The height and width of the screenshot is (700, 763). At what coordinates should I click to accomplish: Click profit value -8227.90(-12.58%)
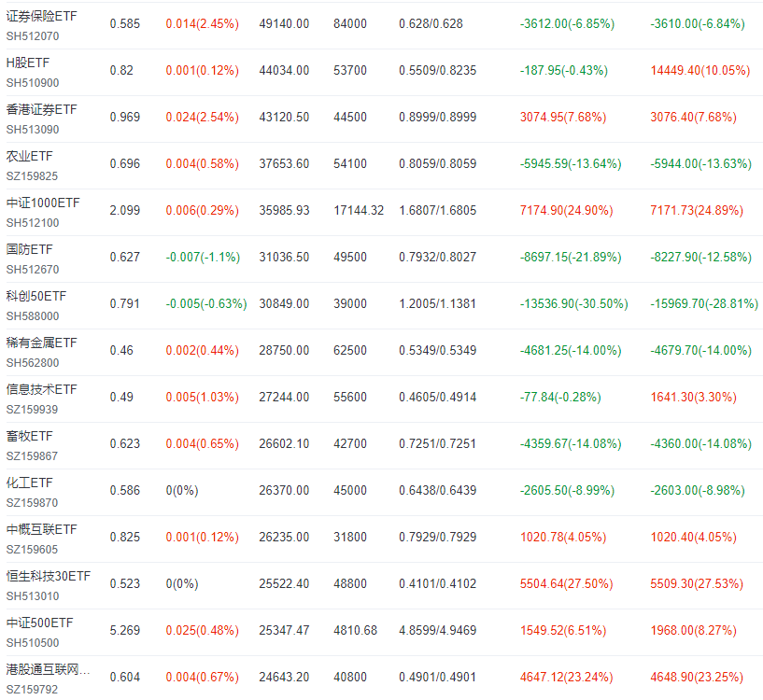point(701,258)
